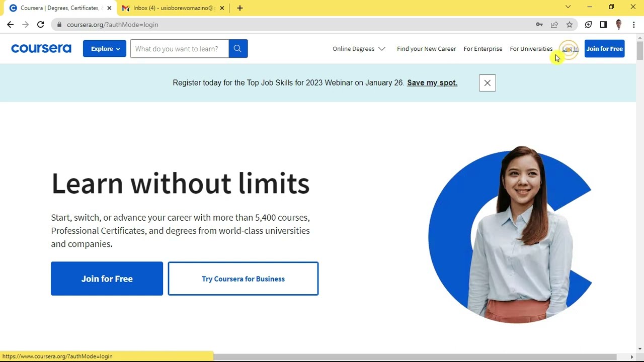Click the share page icon
Image resolution: width=644 pixels, height=362 pixels.
[x=554, y=25]
